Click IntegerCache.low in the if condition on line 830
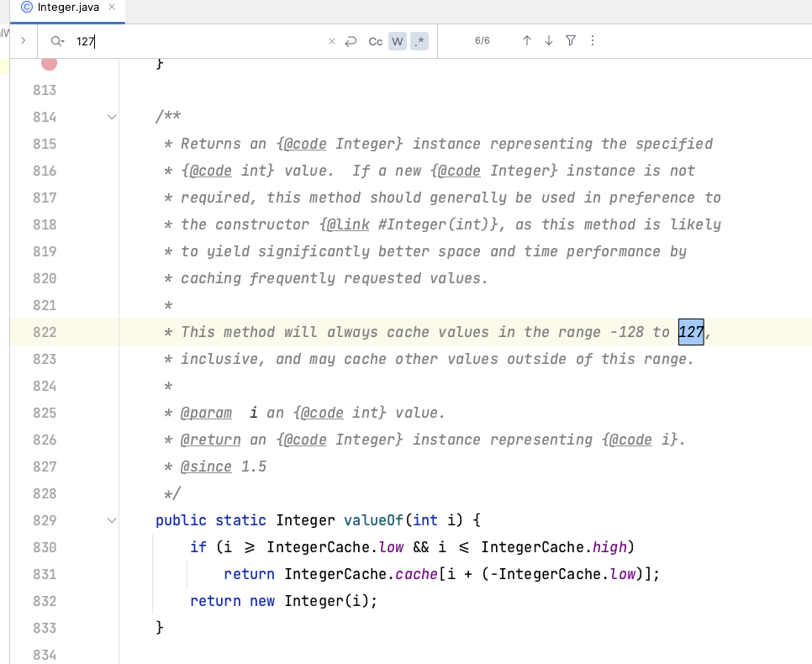The width and height of the screenshot is (812, 664). click(335, 547)
